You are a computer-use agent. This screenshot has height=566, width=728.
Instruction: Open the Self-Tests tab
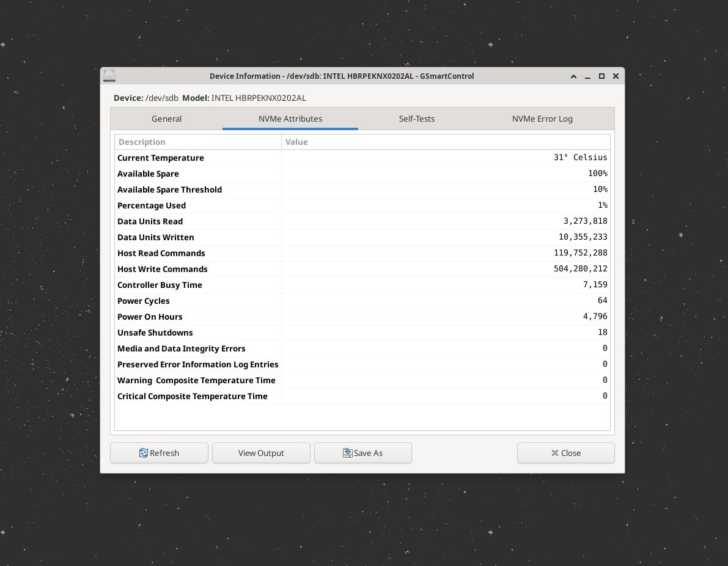click(x=416, y=119)
